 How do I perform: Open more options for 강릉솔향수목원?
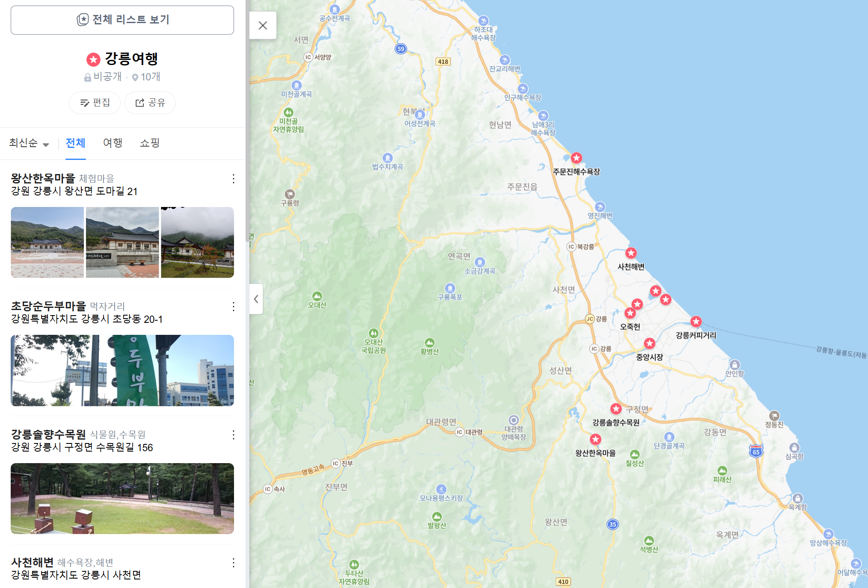point(234,435)
